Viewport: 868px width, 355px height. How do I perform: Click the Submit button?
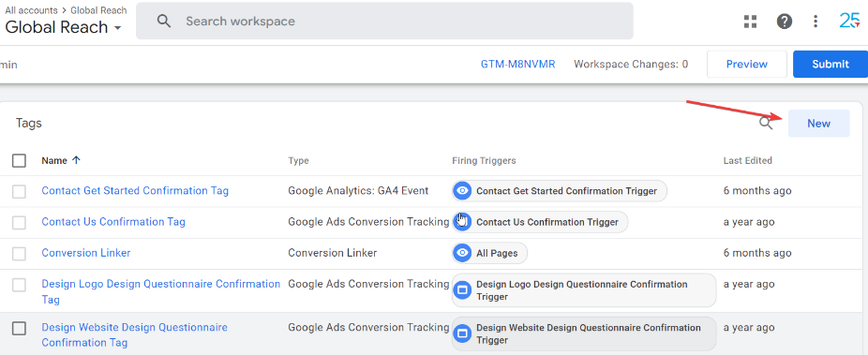(x=831, y=64)
